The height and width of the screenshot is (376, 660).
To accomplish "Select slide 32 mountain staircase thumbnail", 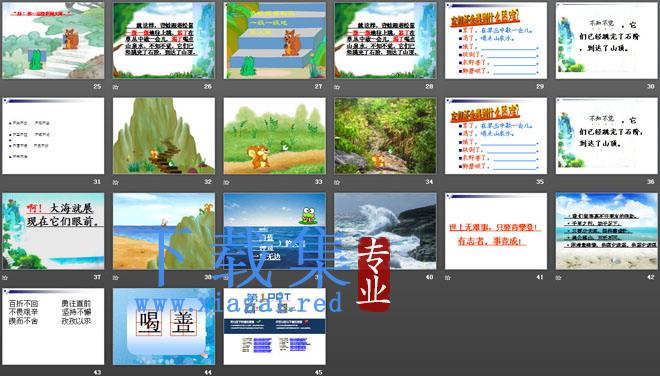I will click(x=164, y=136).
